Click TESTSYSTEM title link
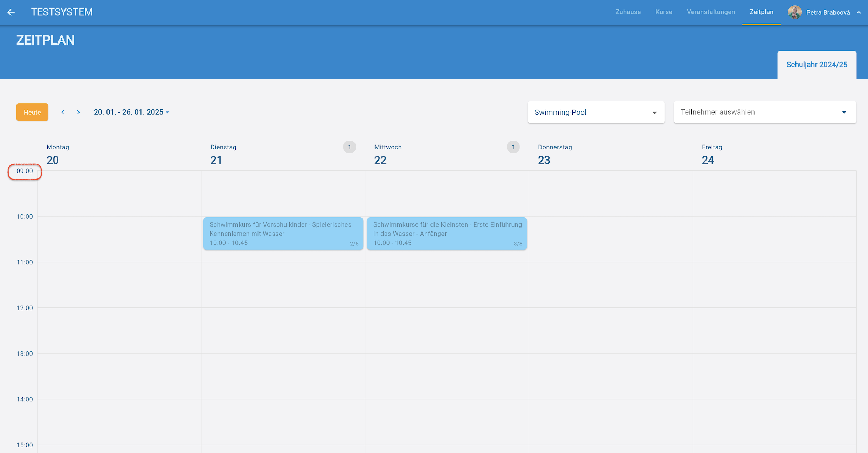This screenshot has height=453, width=868. [62, 12]
